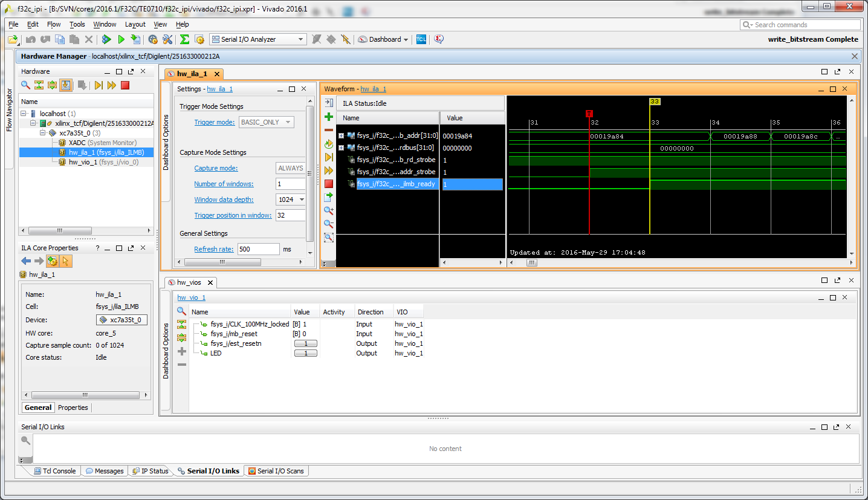Screen dimensions: 868x500
Task: Click the Tcl console toolbar icon
Action: (x=421, y=39)
